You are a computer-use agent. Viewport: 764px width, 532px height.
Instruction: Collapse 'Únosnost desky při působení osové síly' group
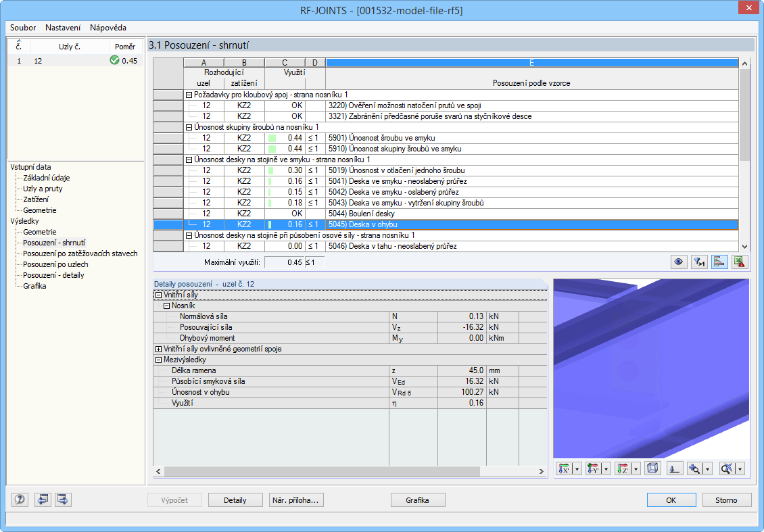pyautogui.click(x=189, y=235)
